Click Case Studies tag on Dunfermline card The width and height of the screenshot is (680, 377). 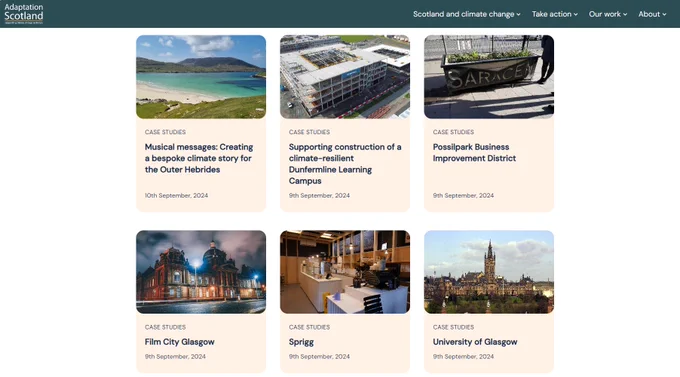[x=309, y=132]
